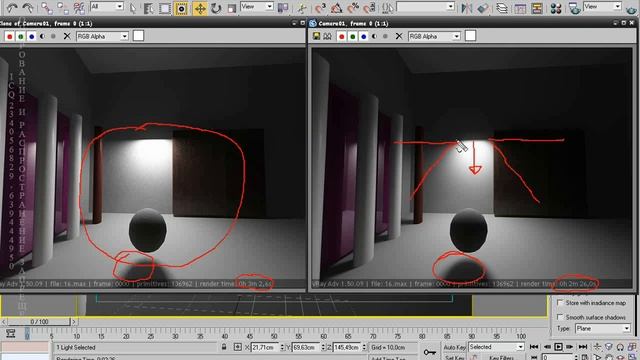Save image in right frame window

pyautogui.click(x=316, y=36)
